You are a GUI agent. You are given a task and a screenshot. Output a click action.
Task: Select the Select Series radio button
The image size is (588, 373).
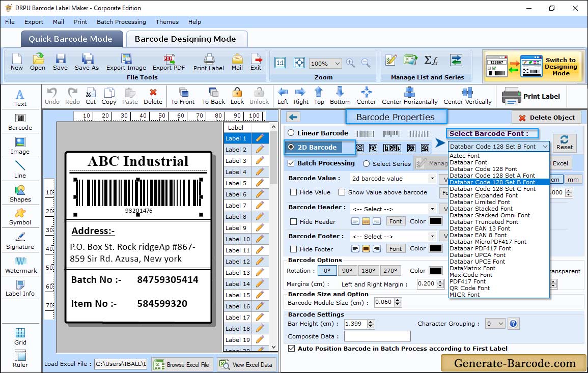367,164
